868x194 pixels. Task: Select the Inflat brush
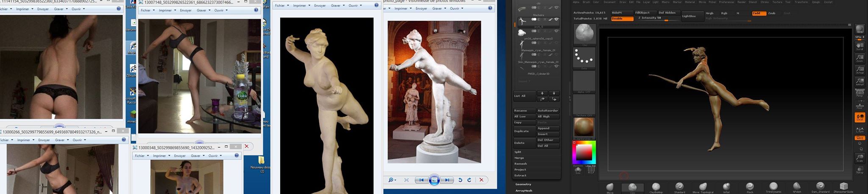coord(726,188)
